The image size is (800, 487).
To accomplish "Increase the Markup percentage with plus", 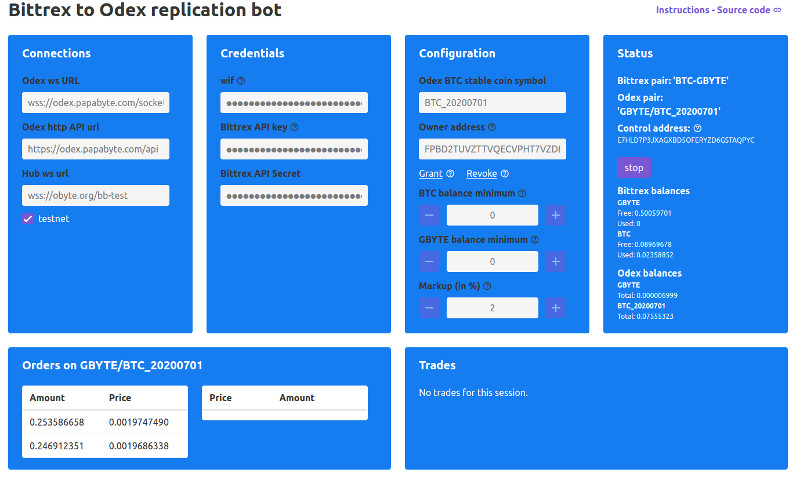I will tap(556, 308).
